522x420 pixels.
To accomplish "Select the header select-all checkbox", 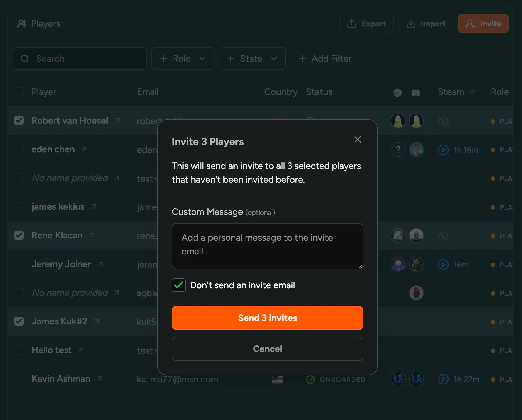I will [x=19, y=92].
